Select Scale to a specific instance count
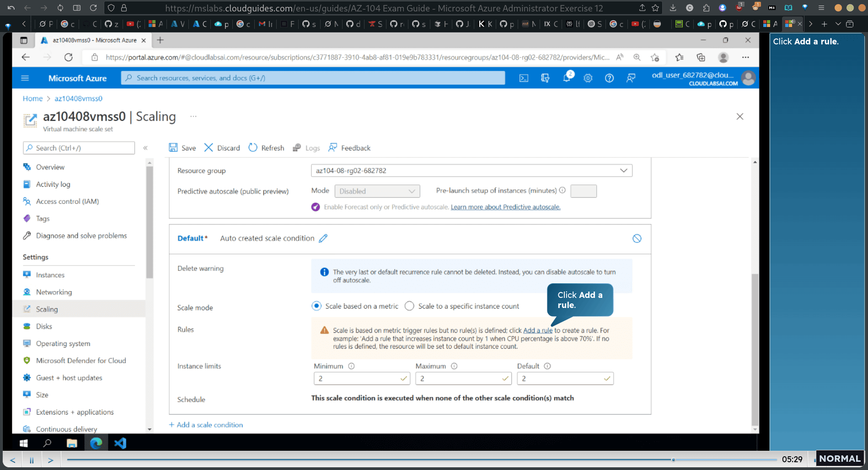 tap(409, 306)
